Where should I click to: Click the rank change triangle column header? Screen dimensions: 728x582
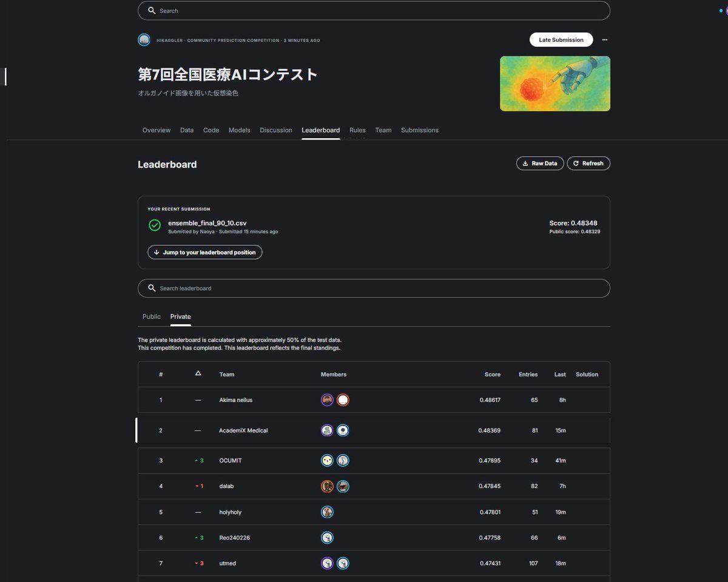(198, 373)
